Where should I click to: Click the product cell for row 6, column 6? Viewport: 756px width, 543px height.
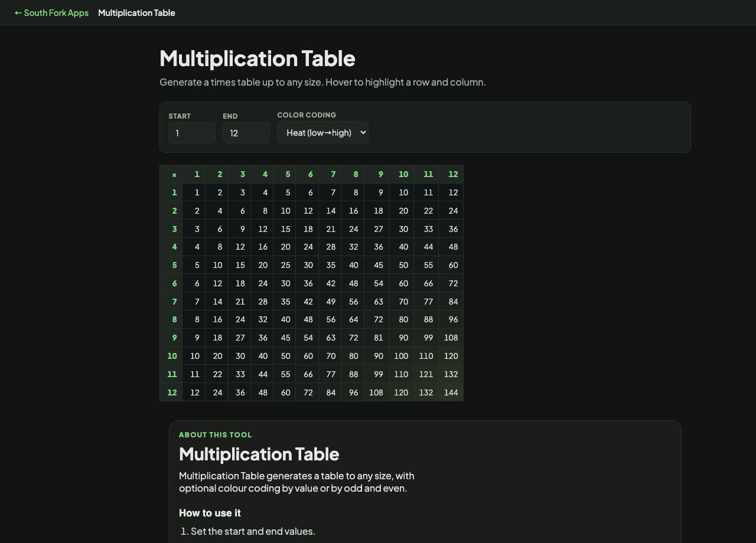pos(307,283)
